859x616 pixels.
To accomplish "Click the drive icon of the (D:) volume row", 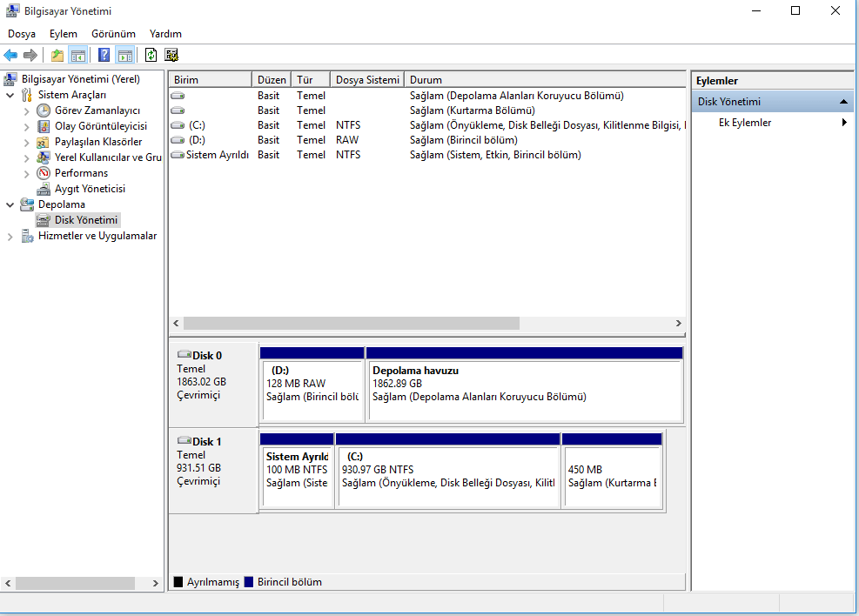I will click(178, 140).
